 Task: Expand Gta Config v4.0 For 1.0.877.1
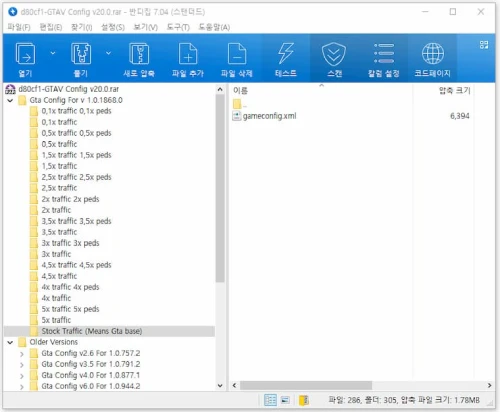pyautogui.click(x=22, y=375)
